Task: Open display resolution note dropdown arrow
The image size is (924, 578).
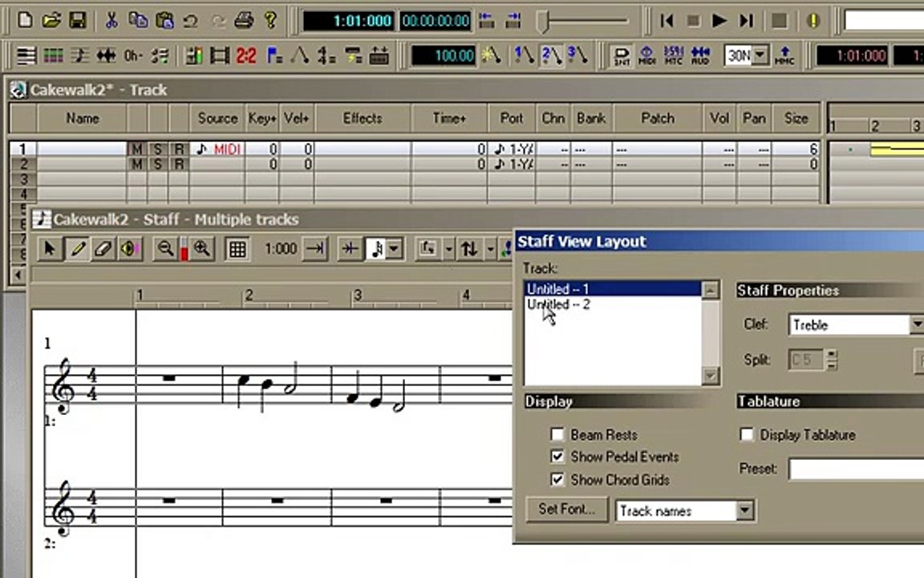Action: coord(395,249)
